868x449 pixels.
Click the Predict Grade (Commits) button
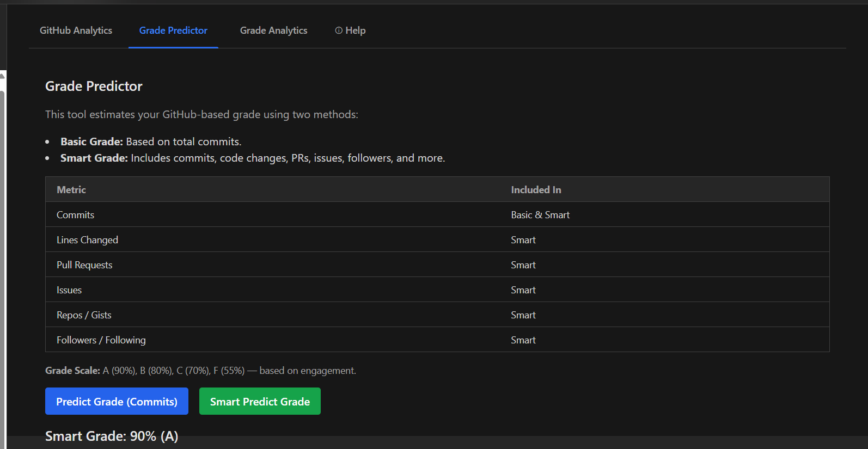click(117, 401)
